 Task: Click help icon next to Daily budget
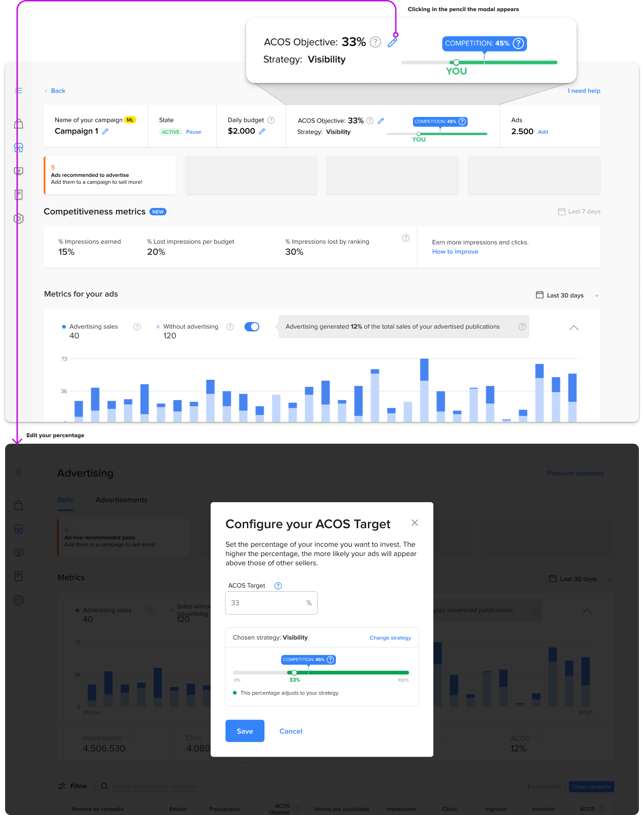pos(271,120)
